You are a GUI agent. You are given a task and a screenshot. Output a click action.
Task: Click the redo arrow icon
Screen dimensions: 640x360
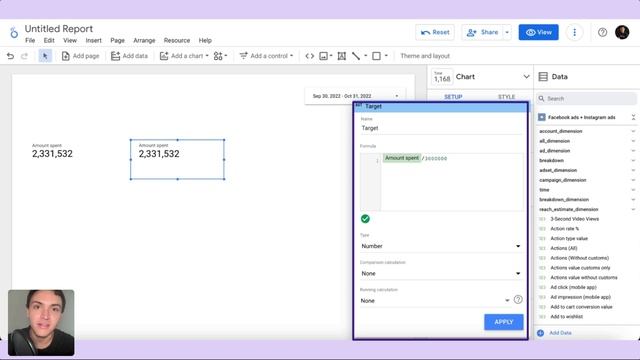[24, 56]
